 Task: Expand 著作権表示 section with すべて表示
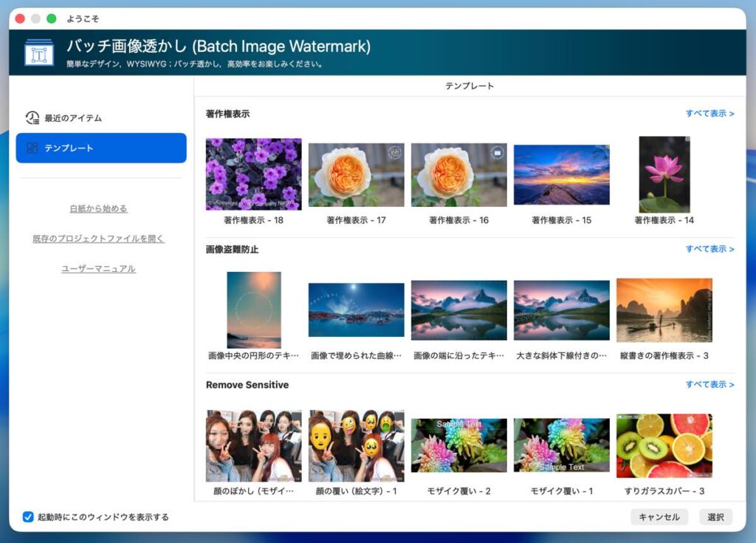709,114
